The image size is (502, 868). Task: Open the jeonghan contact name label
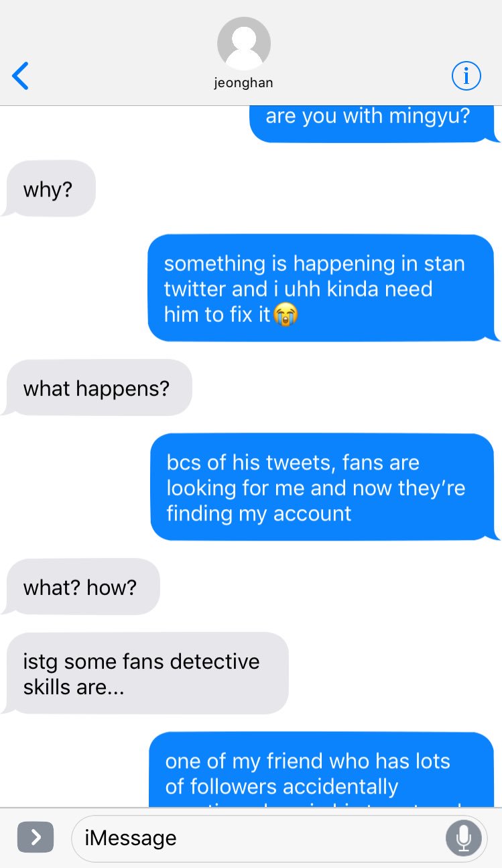(x=243, y=83)
